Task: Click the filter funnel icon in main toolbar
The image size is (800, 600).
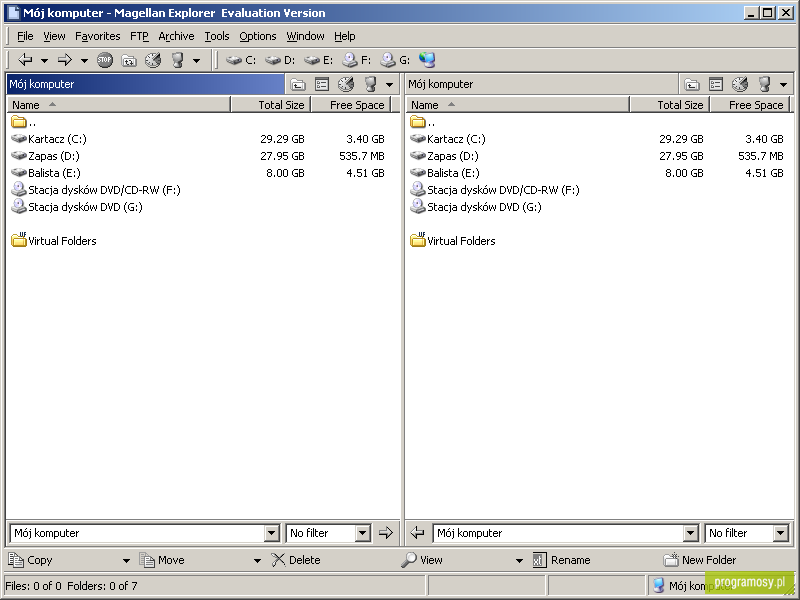Action: coord(177,60)
